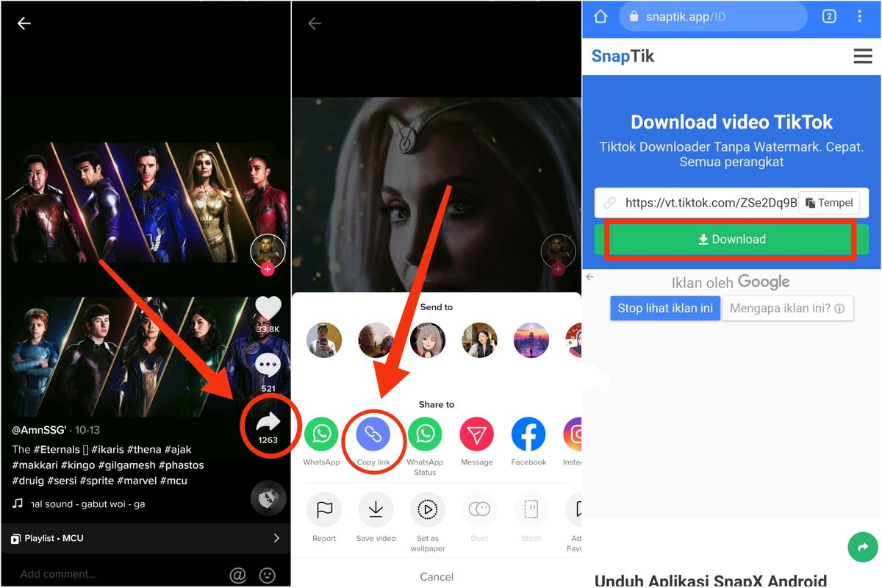
Task: Open the @AmnSSG' username
Action: pos(40,429)
